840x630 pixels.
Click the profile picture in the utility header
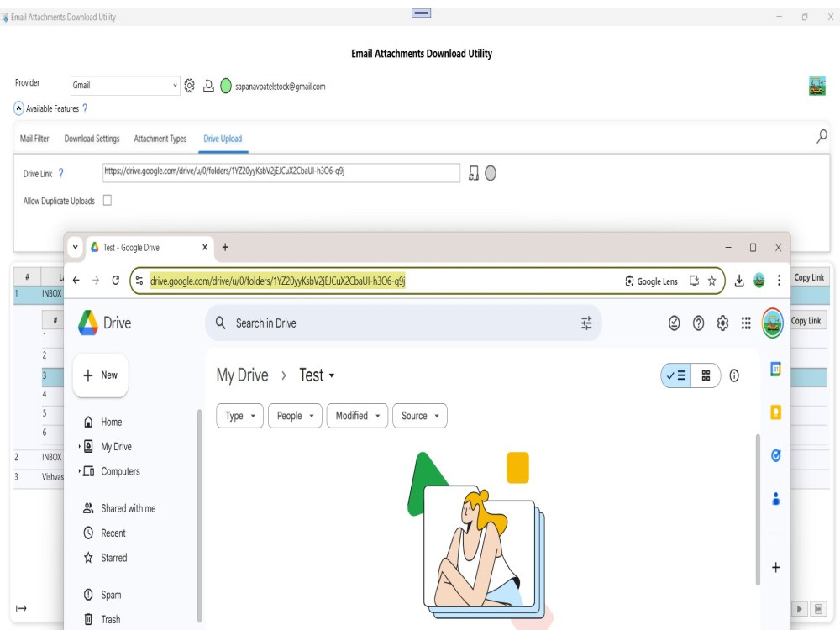[x=817, y=86]
